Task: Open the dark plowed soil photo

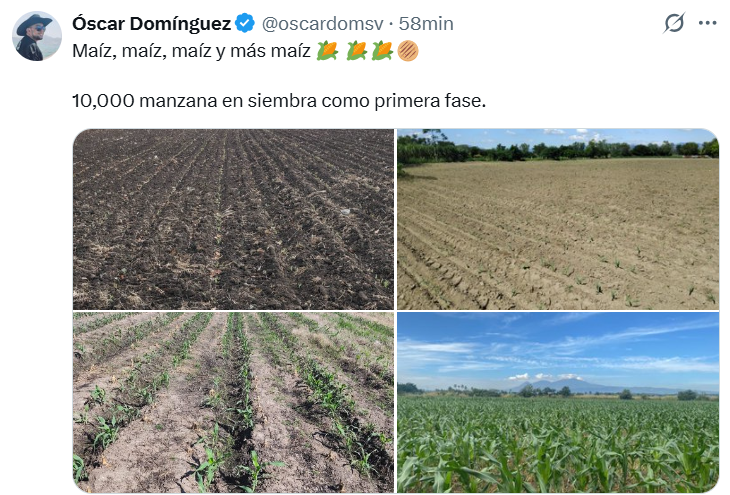Action: [233, 219]
